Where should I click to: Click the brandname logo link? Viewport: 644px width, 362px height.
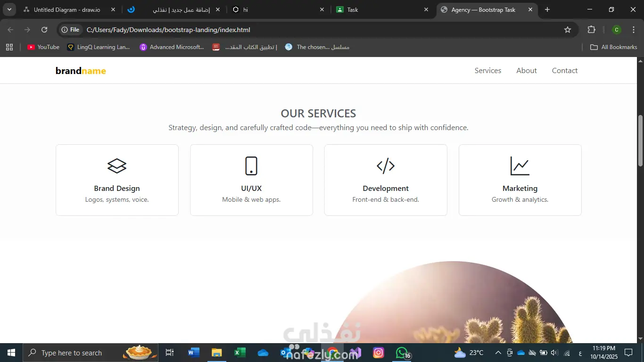coord(81,71)
